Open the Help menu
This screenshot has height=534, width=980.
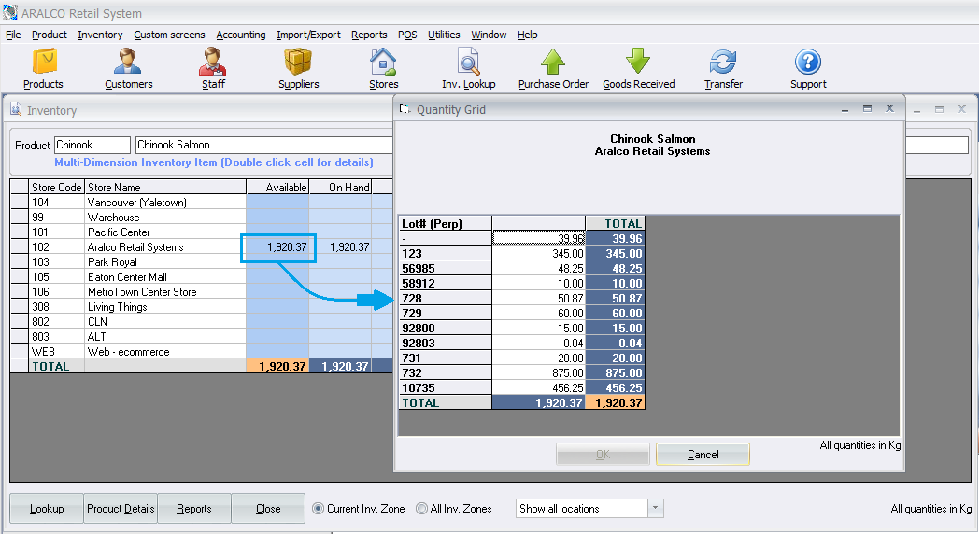click(x=528, y=35)
